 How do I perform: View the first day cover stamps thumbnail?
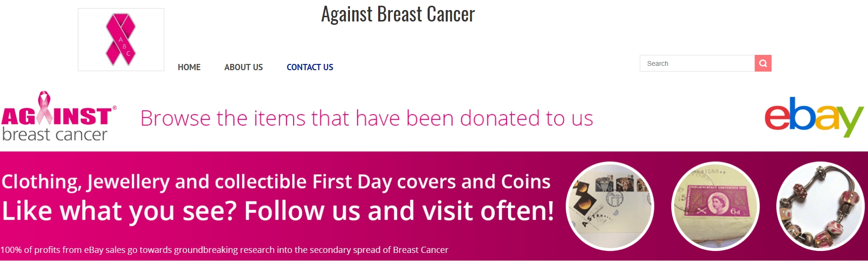coord(610,206)
